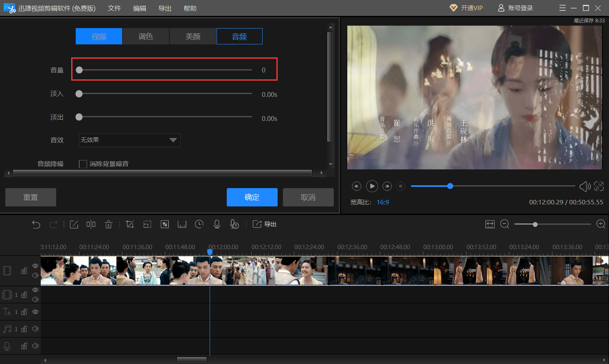Switch to the 调色 tab
Image resolution: width=609 pixels, height=364 pixels.
tap(146, 36)
